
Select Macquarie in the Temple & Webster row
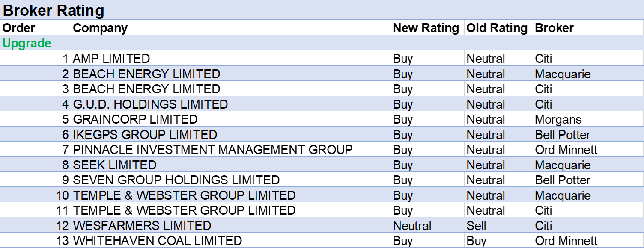pyautogui.click(x=563, y=195)
